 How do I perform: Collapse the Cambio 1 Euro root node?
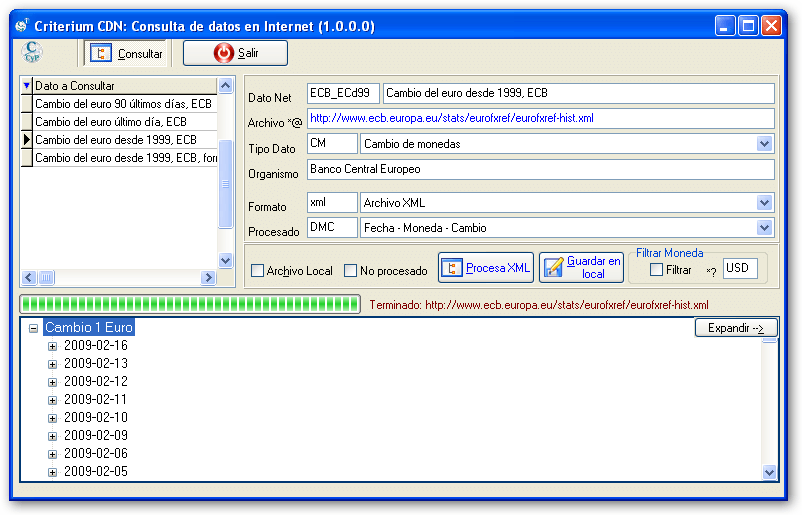point(34,328)
